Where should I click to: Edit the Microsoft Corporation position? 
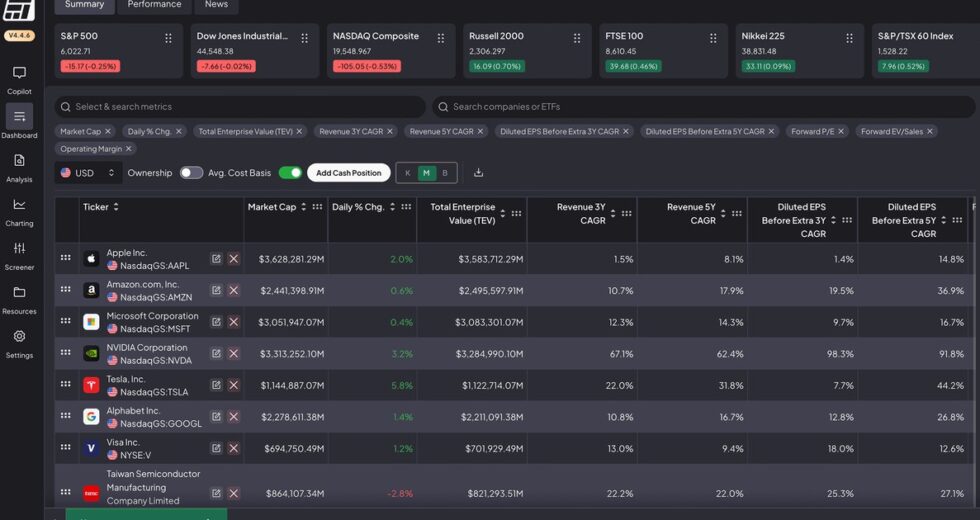point(216,322)
